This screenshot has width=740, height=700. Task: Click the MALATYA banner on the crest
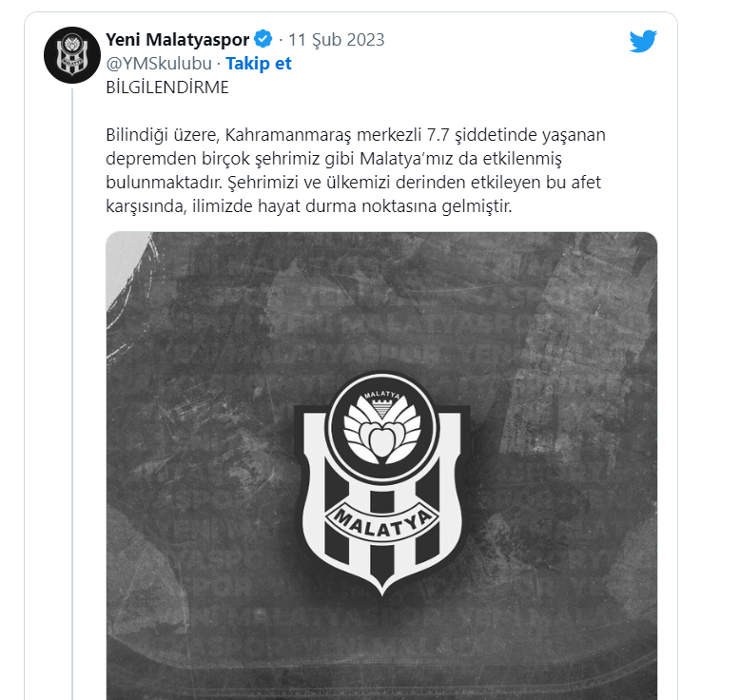381,522
